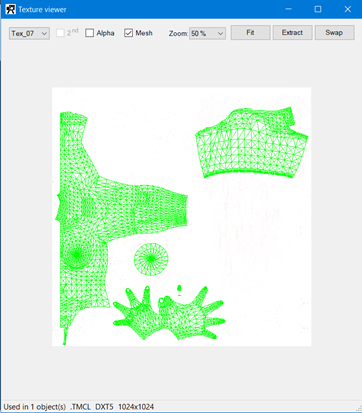Click the Texture viewer app icon

[10, 9]
